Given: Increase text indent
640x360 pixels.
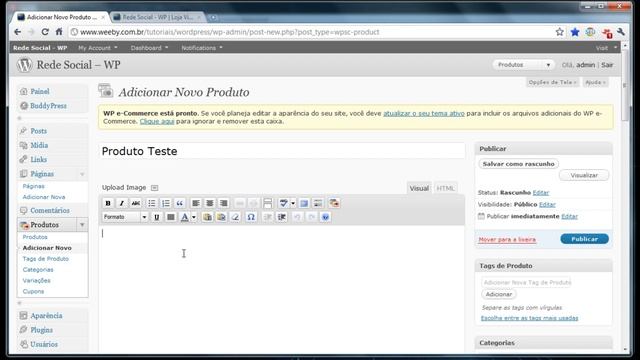Looking at the screenshot, I should click(282, 217).
